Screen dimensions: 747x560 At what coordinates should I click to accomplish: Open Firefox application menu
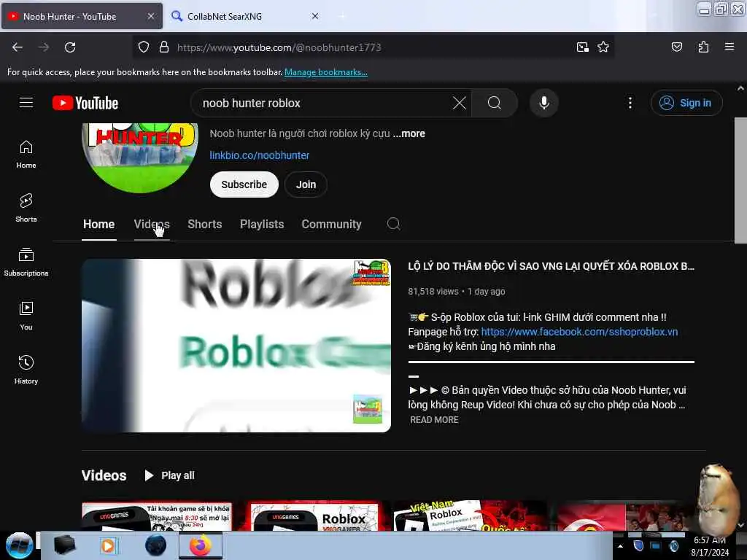click(x=729, y=47)
